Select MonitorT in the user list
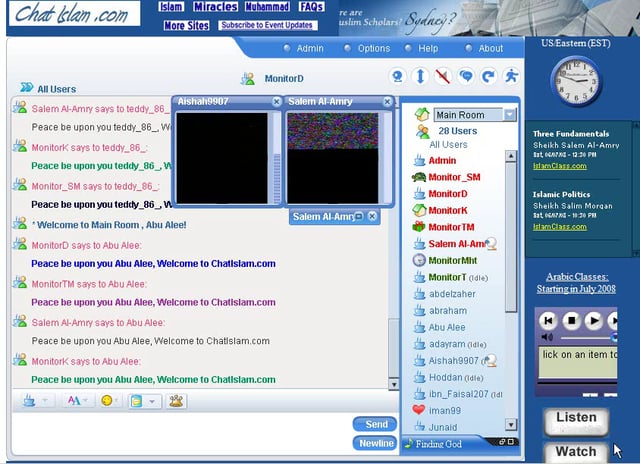This screenshot has height=464, width=640. click(447, 278)
